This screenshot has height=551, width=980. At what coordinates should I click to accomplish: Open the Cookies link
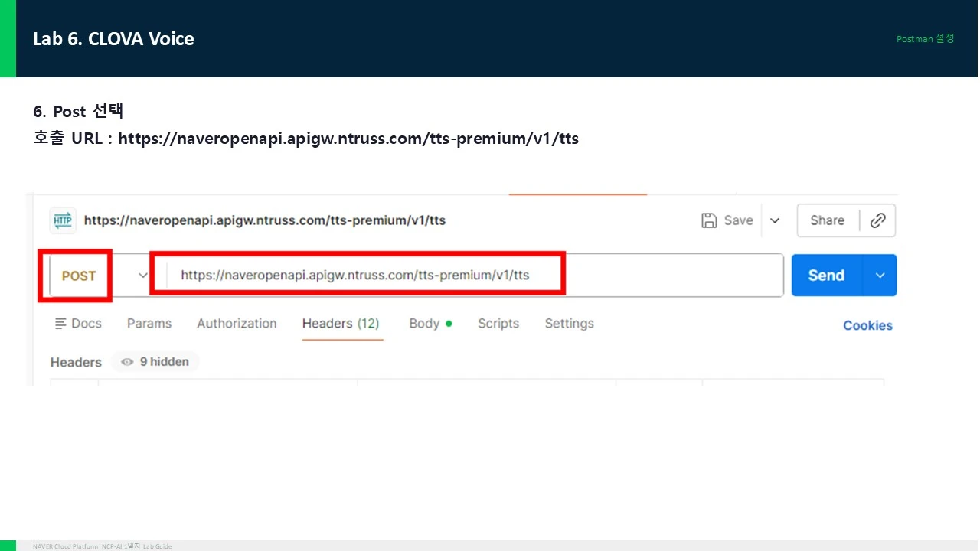pos(868,325)
